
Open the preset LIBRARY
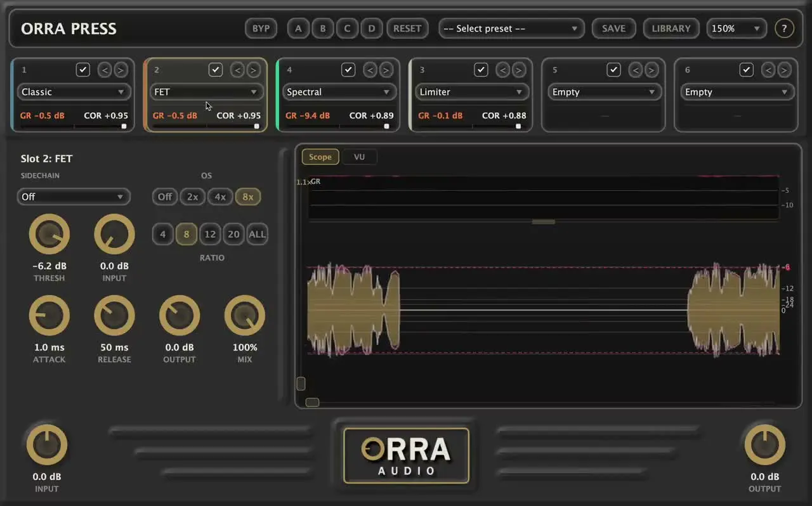coord(671,29)
